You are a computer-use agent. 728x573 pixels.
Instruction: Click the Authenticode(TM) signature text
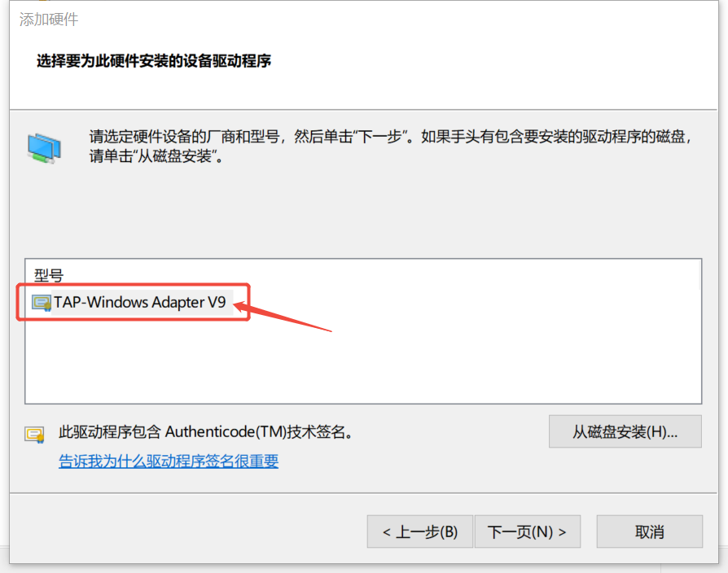pyautogui.click(x=206, y=432)
